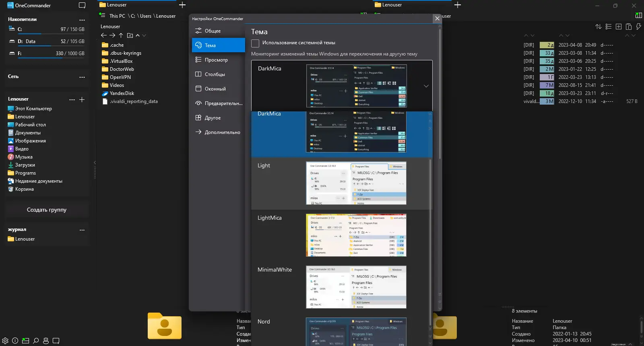The image size is (644, 346).
Task: Click the up chevron in left pane navigation row
Action: 138,35
